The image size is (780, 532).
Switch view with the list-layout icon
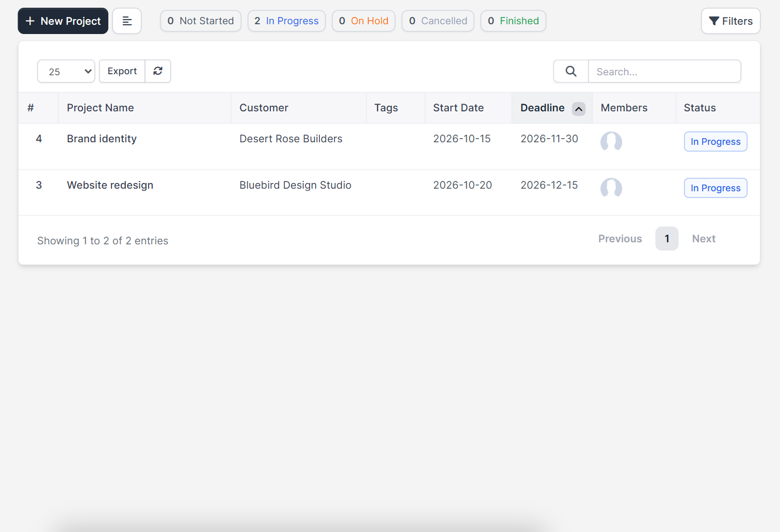point(127,21)
